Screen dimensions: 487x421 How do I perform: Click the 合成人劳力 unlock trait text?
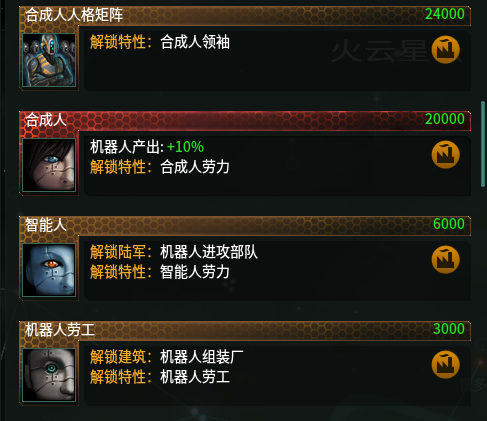point(195,167)
